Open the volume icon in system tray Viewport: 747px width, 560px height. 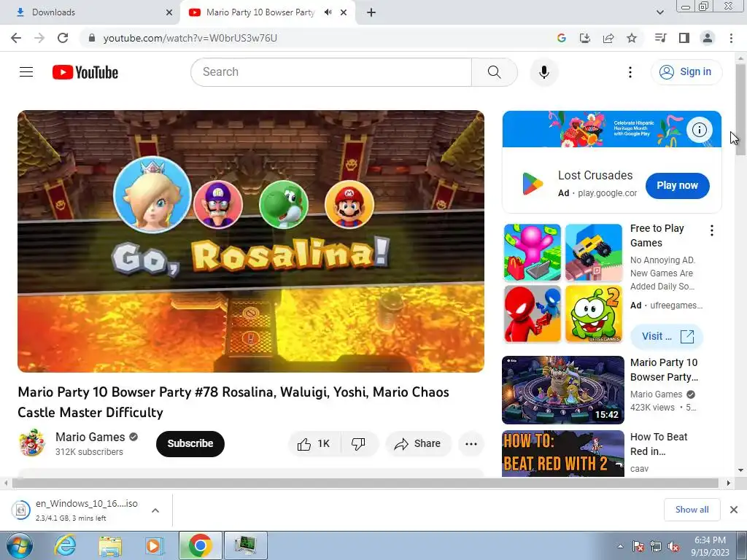pos(673,546)
